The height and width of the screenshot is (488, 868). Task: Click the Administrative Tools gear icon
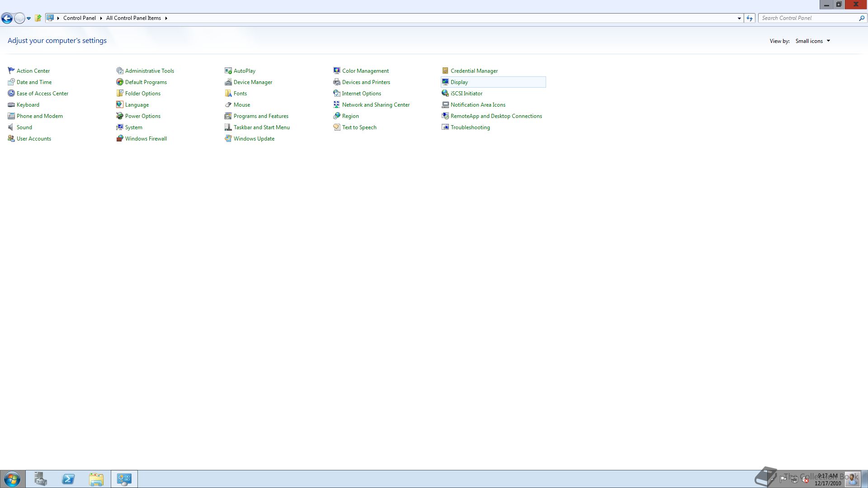click(x=120, y=70)
